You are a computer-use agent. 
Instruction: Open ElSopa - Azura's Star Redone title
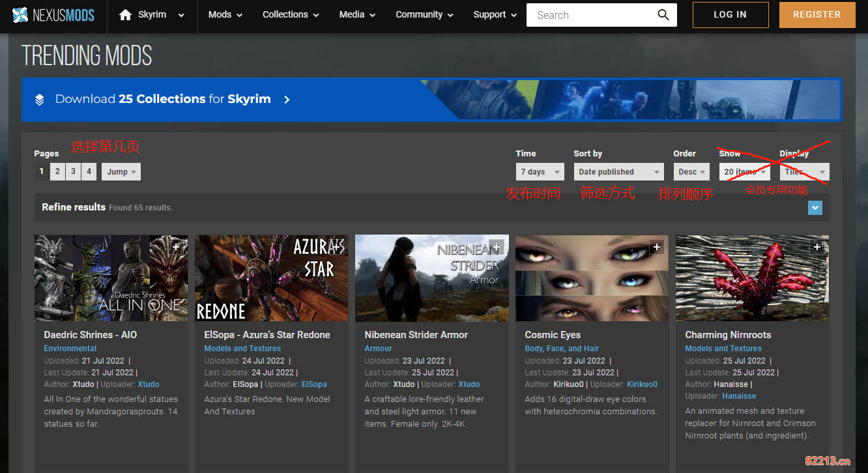[x=267, y=335]
